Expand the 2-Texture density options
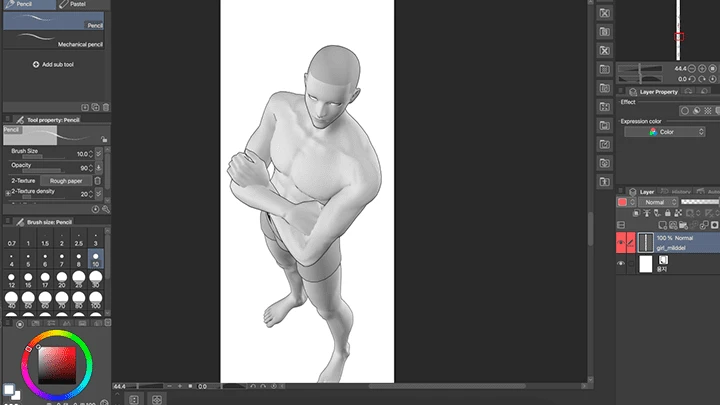 tap(9, 192)
